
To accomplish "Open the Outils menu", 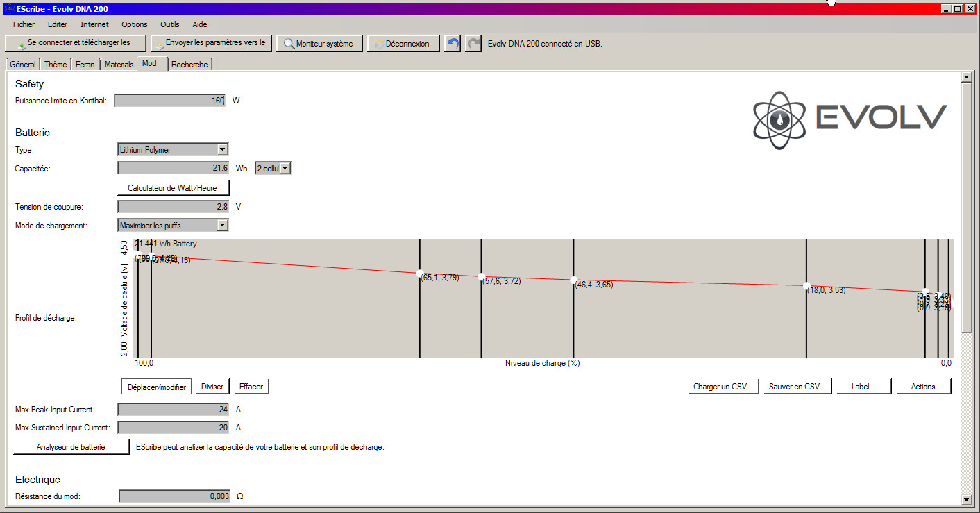I will [x=169, y=24].
